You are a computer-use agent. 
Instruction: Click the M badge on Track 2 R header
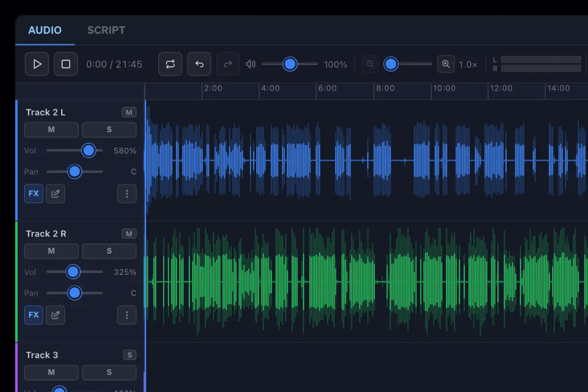click(x=129, y=234)
